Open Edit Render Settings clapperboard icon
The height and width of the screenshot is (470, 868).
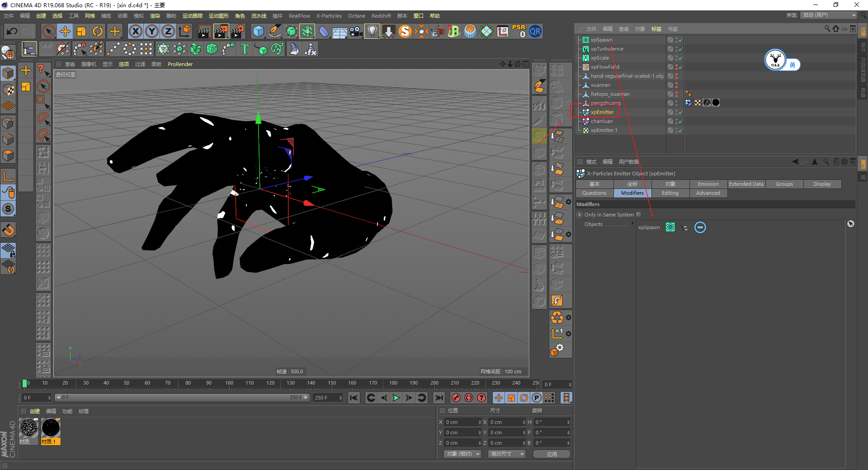237,31
